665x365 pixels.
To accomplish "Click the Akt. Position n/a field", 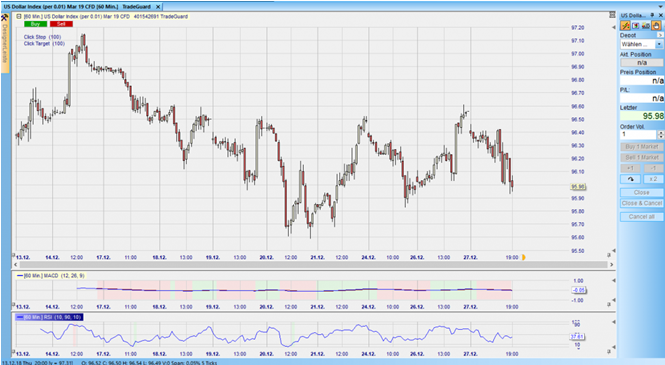I will click(642, 62).
